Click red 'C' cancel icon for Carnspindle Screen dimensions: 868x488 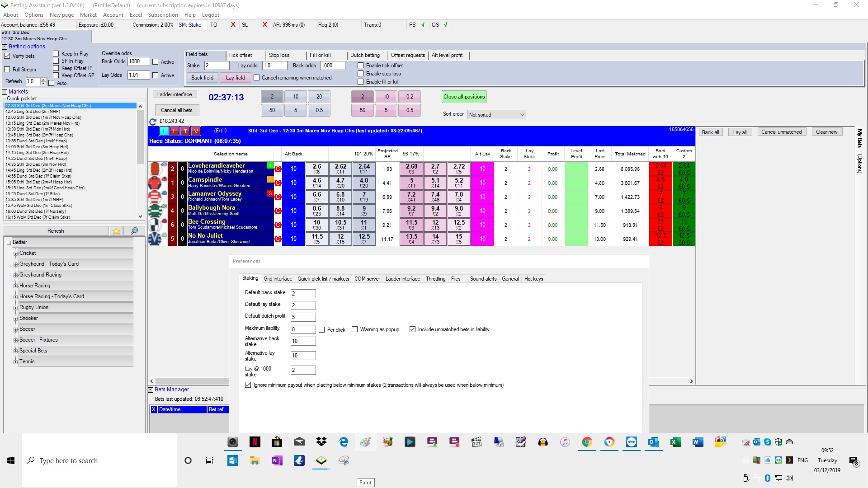click(278, 183)
